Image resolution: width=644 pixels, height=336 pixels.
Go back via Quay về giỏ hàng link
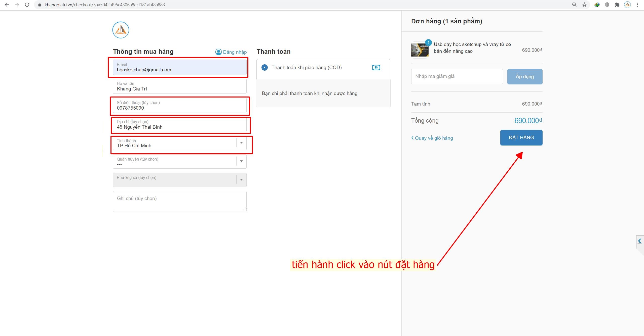click(x=432, y=138)
